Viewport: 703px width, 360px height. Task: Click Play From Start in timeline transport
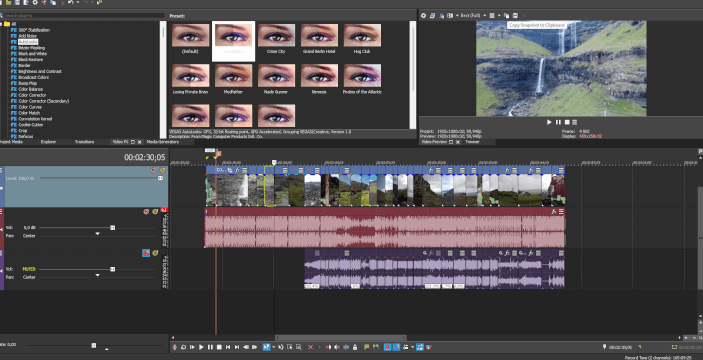pyautogui.click(x=192, y=347)
